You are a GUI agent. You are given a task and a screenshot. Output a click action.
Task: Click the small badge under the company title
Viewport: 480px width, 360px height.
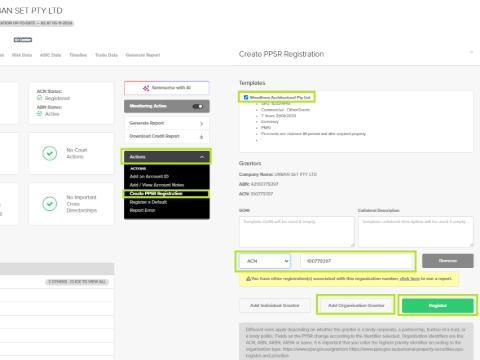pos(23,40)
